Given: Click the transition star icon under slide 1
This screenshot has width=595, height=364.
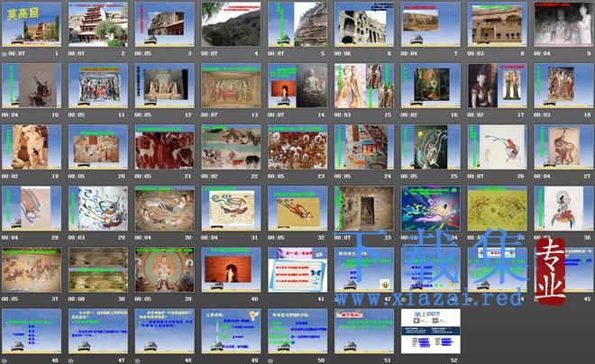Looking at the screenshot, I should [5, 54].
